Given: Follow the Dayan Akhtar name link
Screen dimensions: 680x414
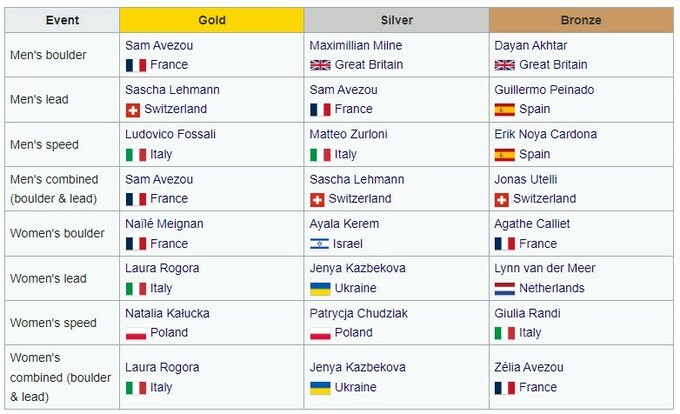Looking at the screenshot, I should tap(530, 45).
